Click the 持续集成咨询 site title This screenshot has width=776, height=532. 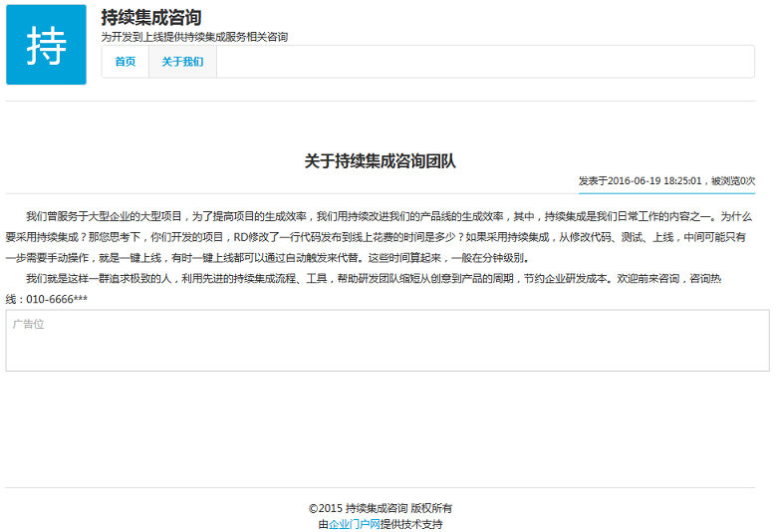pos(151,17)
